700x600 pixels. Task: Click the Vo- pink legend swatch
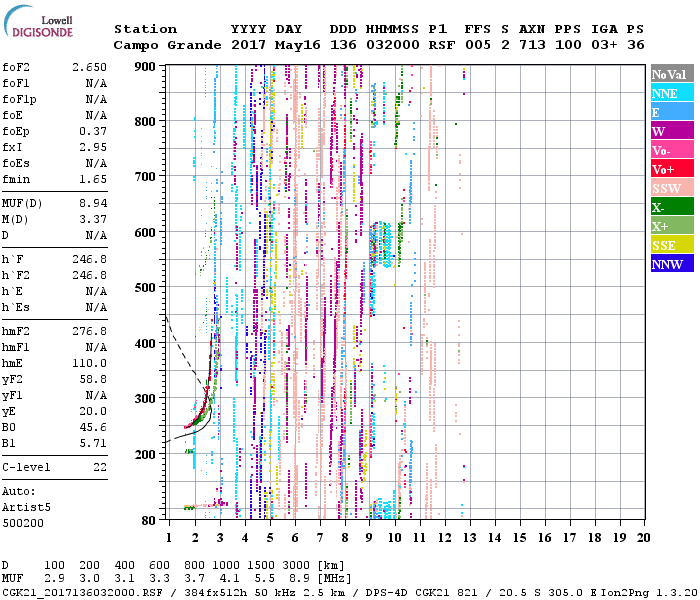click(670, 150)
